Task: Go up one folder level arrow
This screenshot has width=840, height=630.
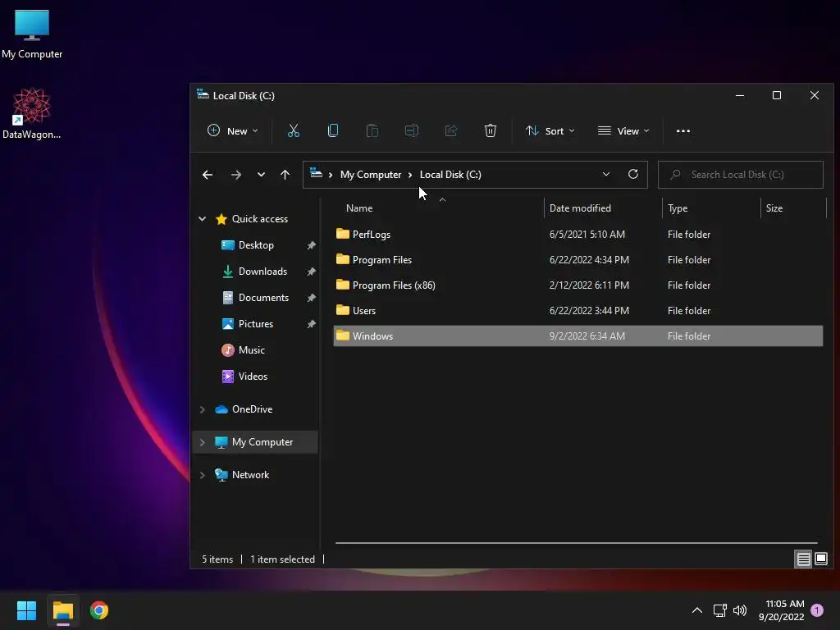Action: coord(285,175)
